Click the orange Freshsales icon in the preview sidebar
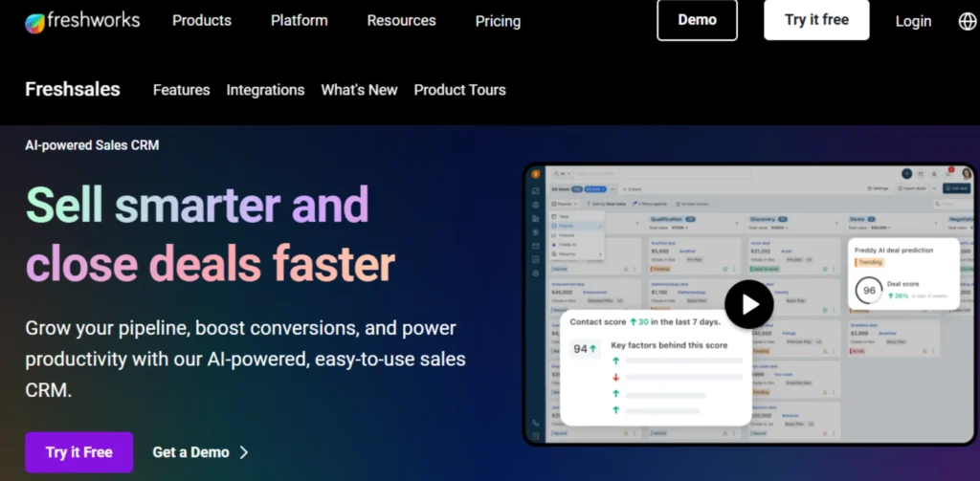980x481 pixels. click(x=536, y=174)
